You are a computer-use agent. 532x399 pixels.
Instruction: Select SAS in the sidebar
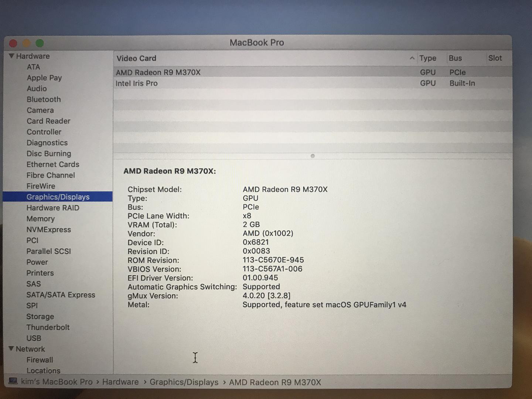[34, 284]
